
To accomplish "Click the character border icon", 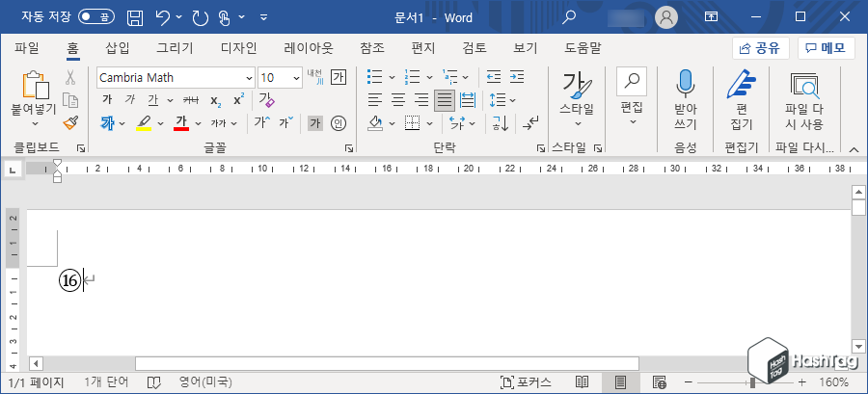I will click(x=339, y=77).
